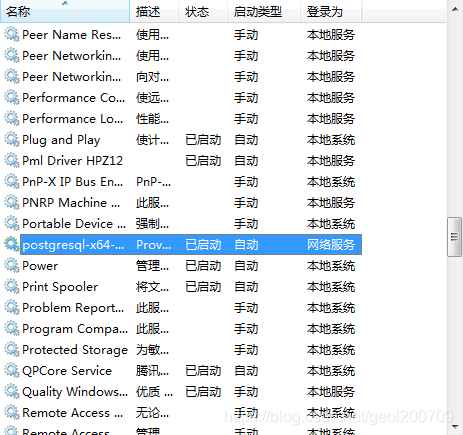Image resolution: width=463 pixels, height=435 pixels.
Task: Select Plug and Play service
Action: [x=61, y=140]
